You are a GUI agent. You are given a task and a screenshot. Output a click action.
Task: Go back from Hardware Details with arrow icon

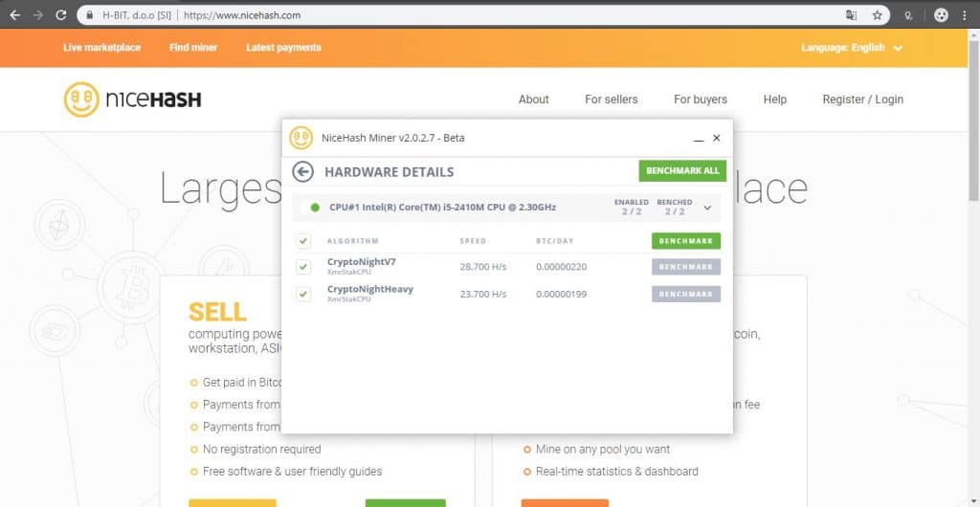[303, 171]
